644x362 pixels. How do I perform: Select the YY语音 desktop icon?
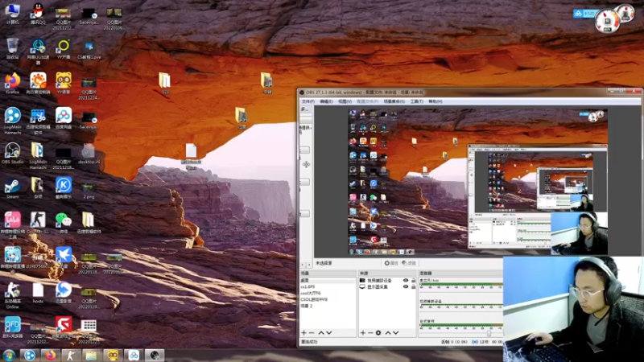pos(64,84)
